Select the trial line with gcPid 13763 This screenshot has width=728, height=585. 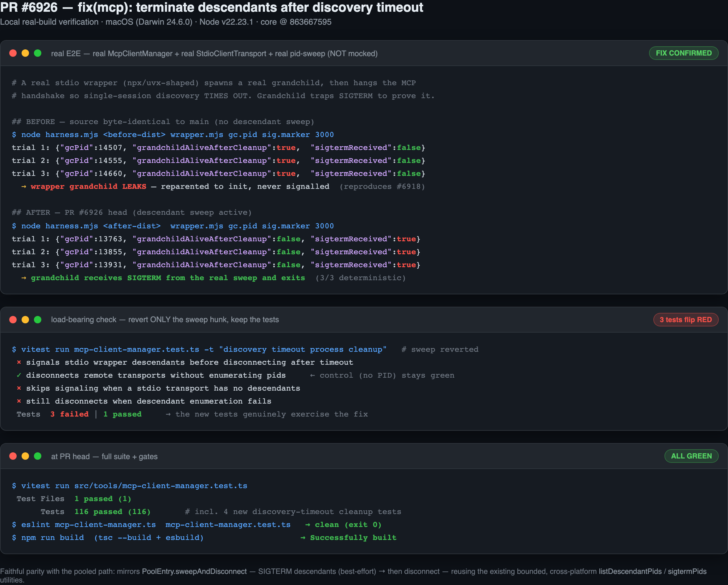(x=216, y=239)
